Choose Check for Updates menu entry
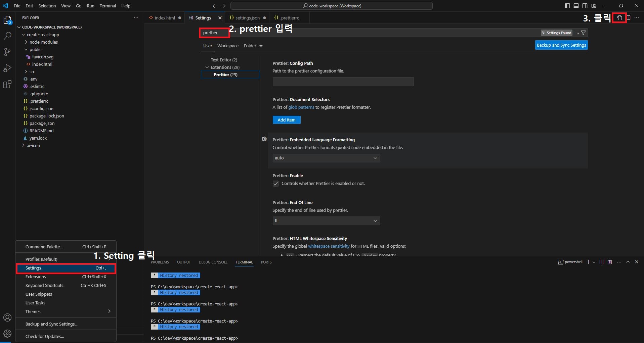The image size is (644, 343). pyautogui.click(x=66, y=336)
